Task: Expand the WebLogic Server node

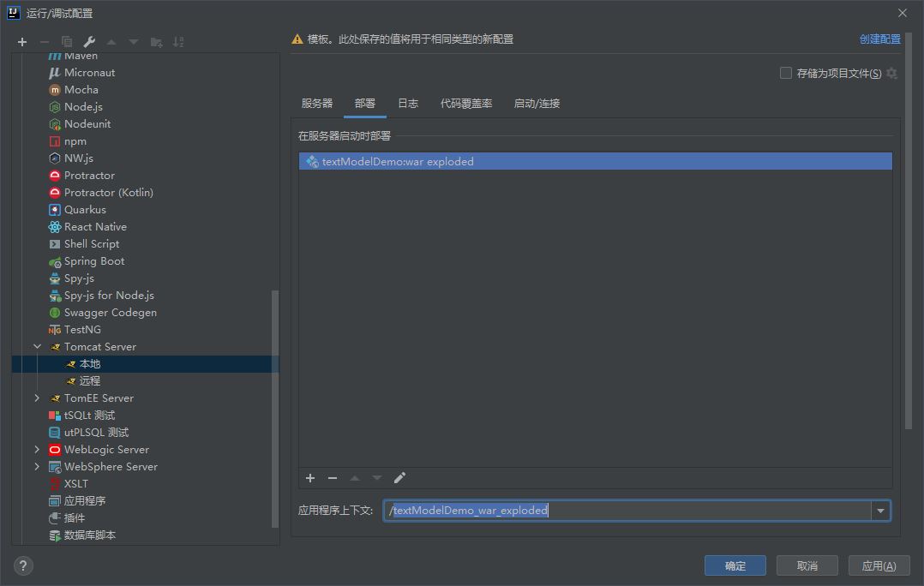Action: point(37,449)
